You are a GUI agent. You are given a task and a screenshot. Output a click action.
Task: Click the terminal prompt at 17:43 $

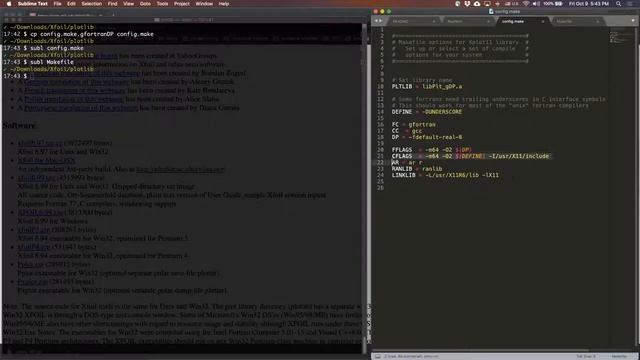click(15, 76)
